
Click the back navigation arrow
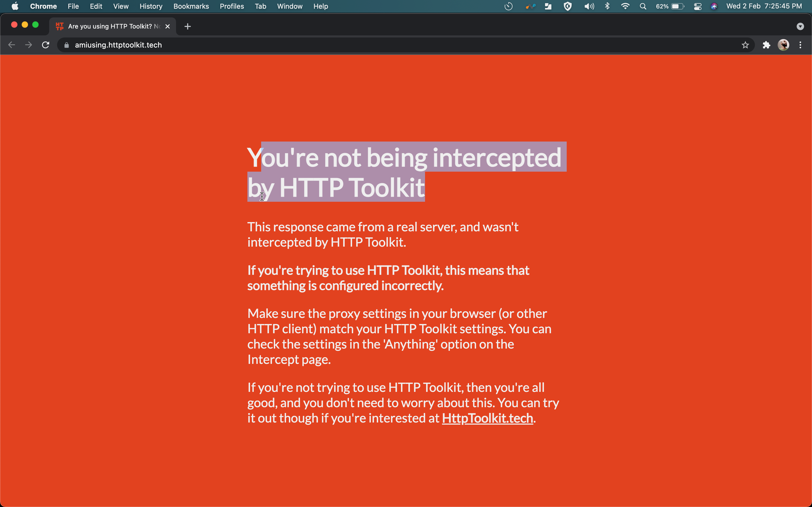11,45
